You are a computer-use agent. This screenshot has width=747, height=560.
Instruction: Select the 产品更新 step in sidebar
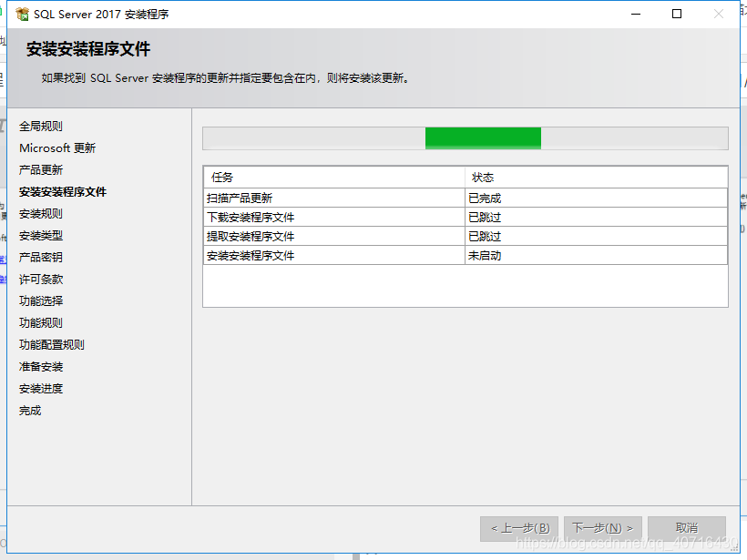41,170
